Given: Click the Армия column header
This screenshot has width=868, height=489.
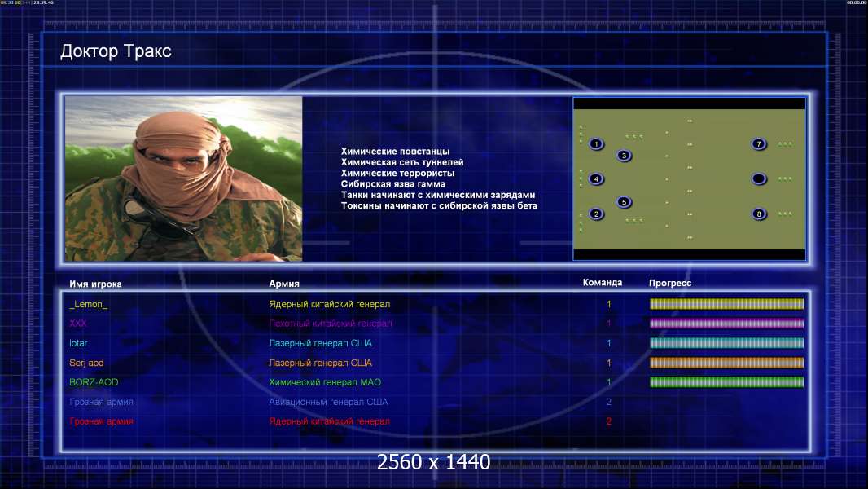Looking at the screenshot, I should (284, 284).
